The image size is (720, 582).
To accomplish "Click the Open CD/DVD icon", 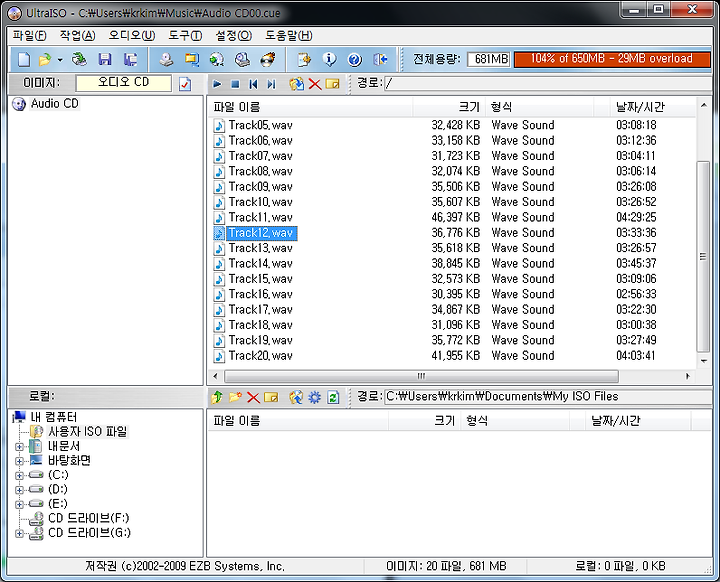I will pyautogui.click(x=79, y=59).
